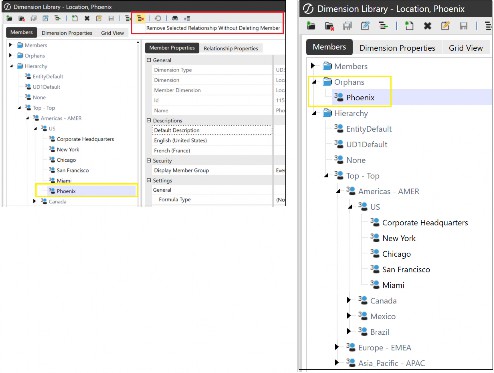Select Member Properties tab

pos(172,48)
